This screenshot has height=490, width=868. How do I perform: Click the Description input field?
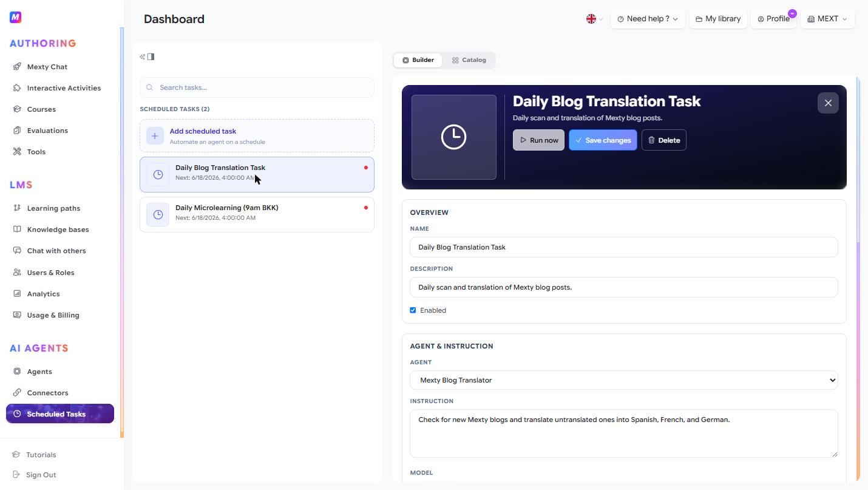624,287
